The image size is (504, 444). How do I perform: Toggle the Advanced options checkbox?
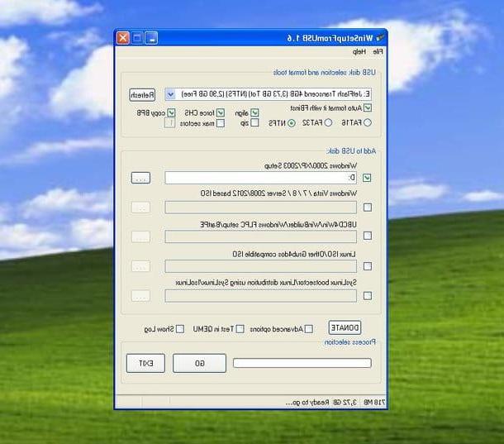click(308, 329)
